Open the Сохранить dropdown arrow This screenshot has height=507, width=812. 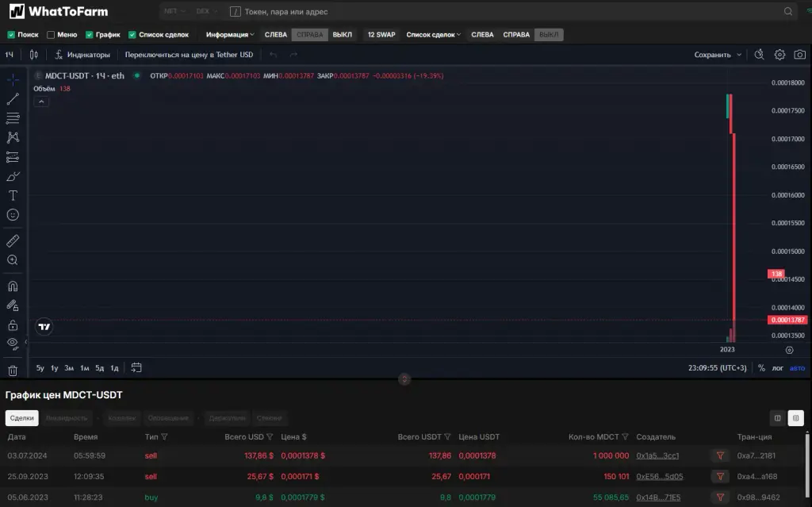739,55
